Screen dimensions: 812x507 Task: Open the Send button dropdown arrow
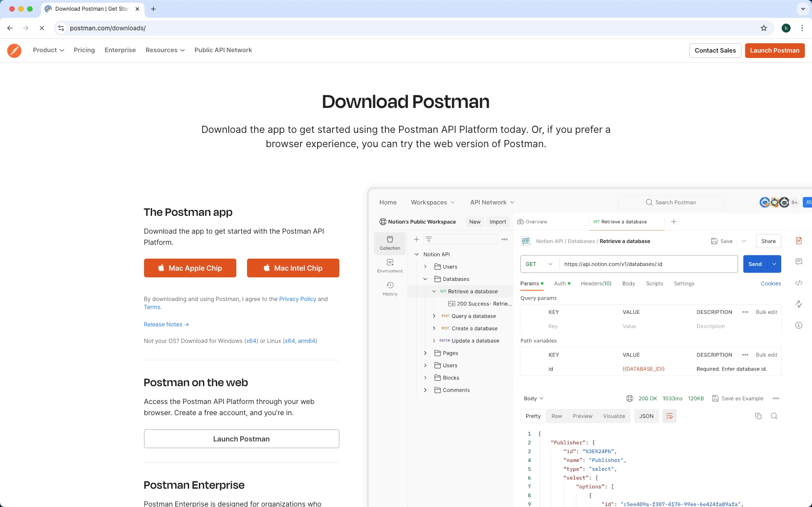tap(775, 264)
